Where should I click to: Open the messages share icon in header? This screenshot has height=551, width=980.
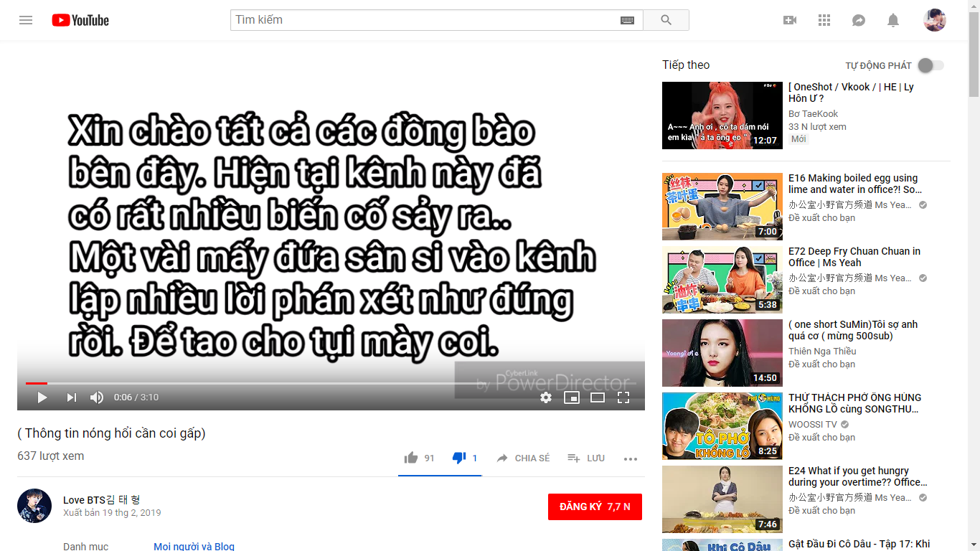859,20
